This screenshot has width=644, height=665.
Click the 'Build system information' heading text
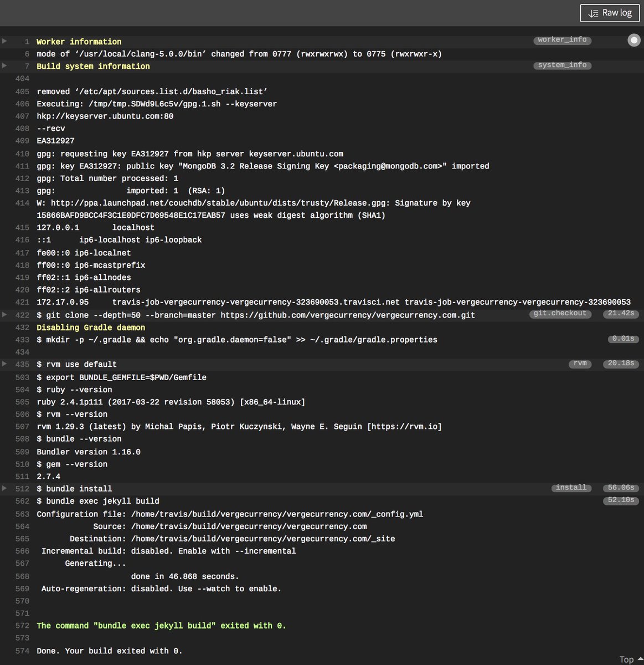click(x=93, y=66)
